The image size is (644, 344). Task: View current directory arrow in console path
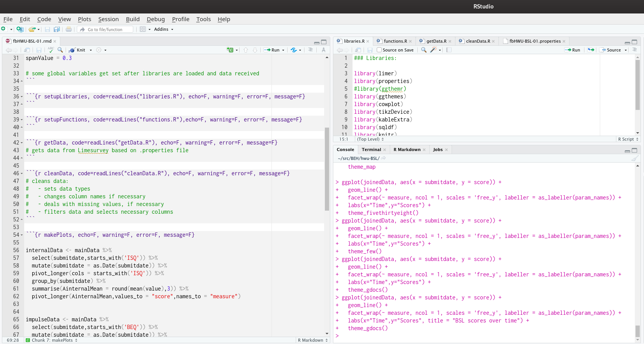tap(384, 158)
